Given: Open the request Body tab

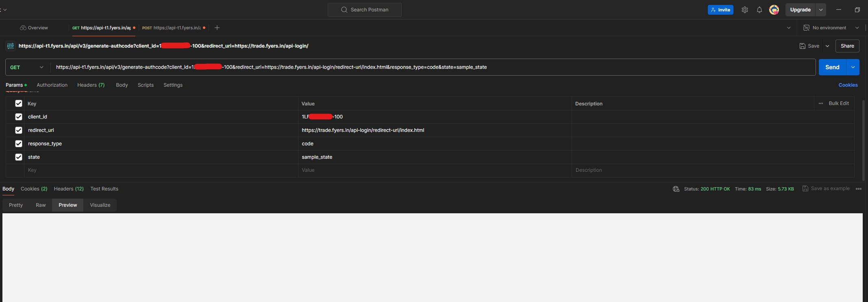Looking at the screenshot, I should pyautogui.click(x=122, y=85).
